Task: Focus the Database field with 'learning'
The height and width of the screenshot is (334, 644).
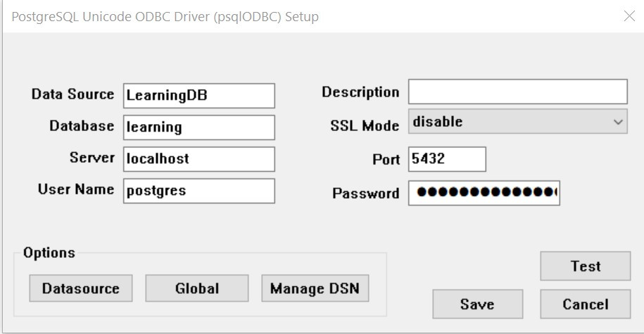Action: tap(198, 128)
